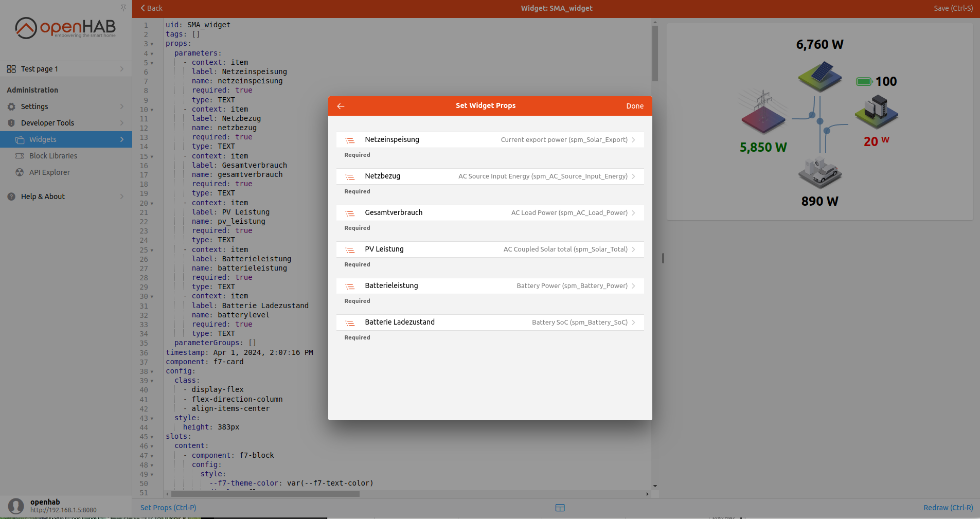Click the editor horizontal scrollbar thumb
Screen dimensions: 980x519
point(265,494)
